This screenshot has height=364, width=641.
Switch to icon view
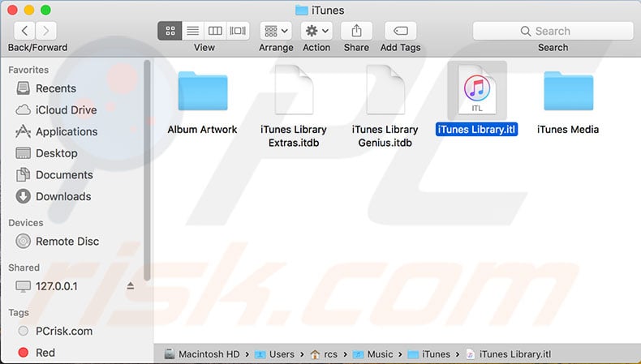point(170,31)
